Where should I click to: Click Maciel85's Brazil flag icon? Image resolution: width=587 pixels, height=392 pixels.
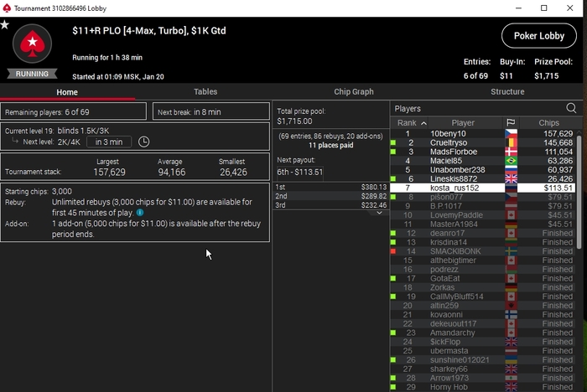point(511,161)
